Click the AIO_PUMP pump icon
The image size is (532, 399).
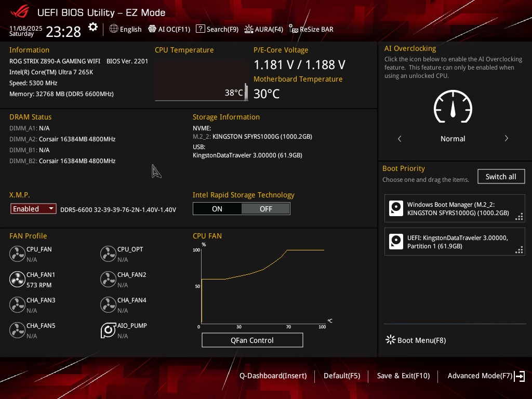(x=108, y=330)
